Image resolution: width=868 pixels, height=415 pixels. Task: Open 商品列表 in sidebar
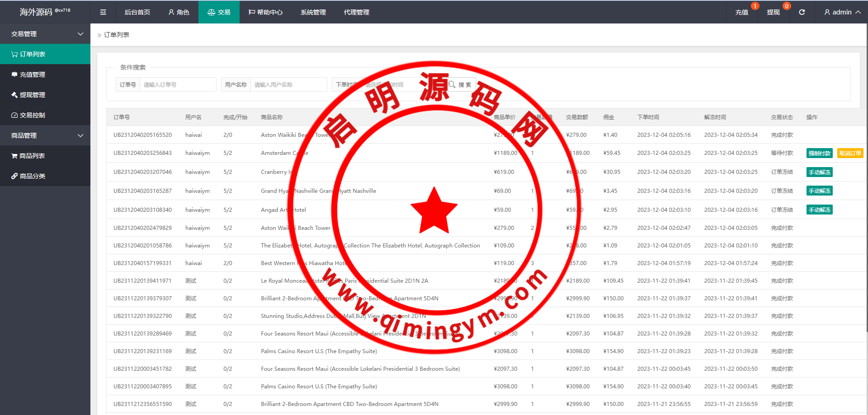pos(45,156)
